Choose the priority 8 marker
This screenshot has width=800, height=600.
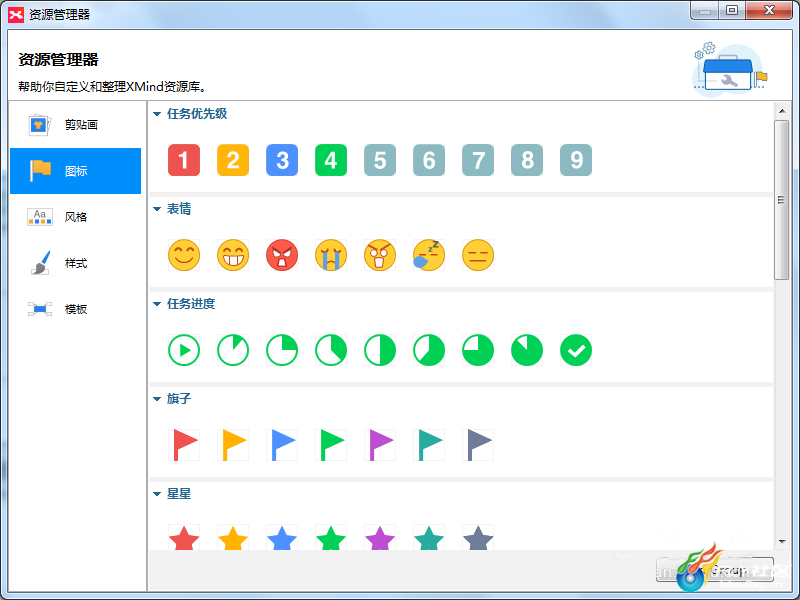[527, 160]
